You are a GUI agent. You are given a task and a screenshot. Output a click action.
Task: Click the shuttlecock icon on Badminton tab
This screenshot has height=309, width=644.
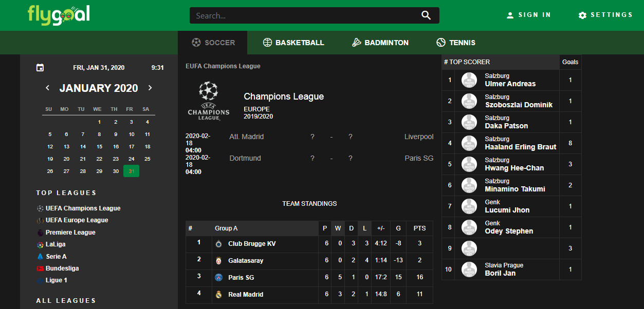[x=356, y=42]
